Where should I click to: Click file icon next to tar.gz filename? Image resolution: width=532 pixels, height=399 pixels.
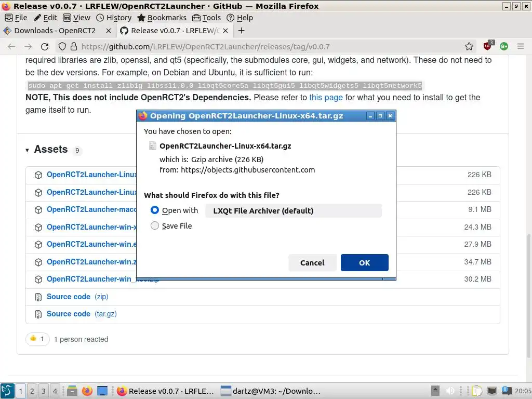pos(153,146)
